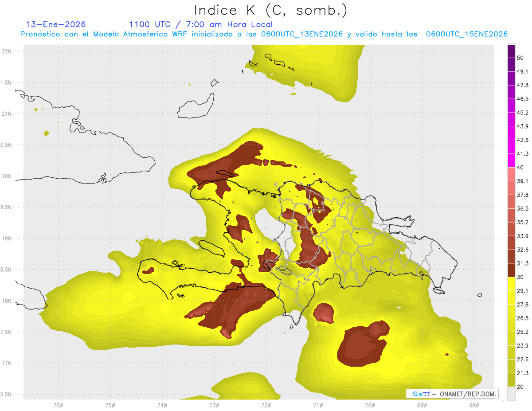This screenshot has width=532, height=411.
Task: Click the title 'Indice K (C, somb.)'
Action: click(271, 11)
